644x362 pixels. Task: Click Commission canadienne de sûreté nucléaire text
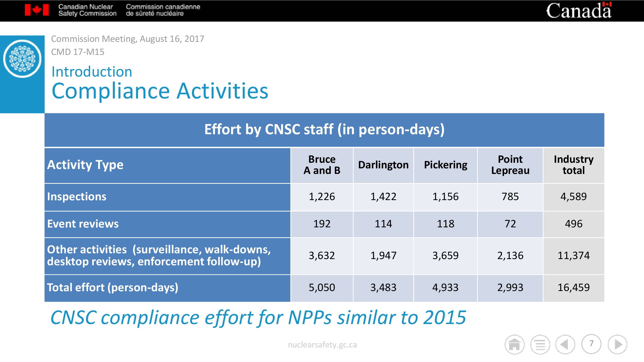(x=163, y=10)
